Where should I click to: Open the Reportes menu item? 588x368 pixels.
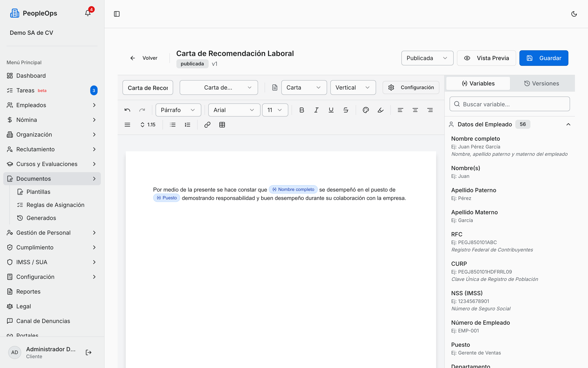pyautogui.click(x=52, y=292)
